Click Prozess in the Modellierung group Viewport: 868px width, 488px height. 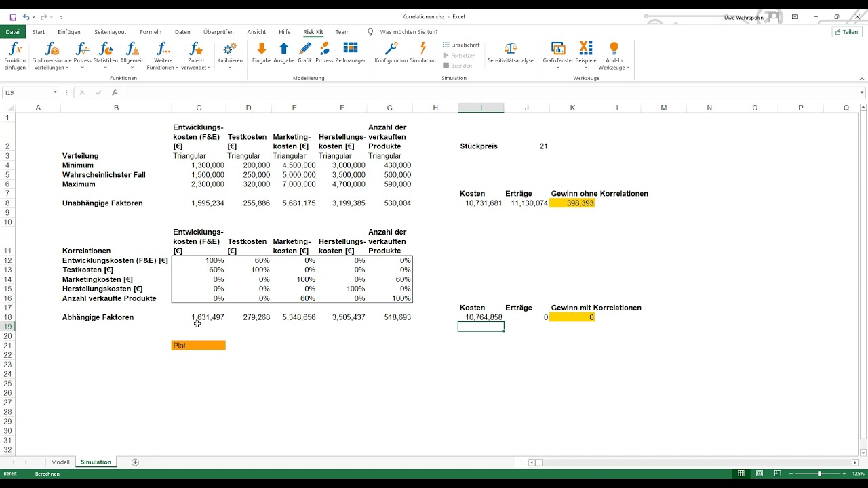[x=324, y=53]
